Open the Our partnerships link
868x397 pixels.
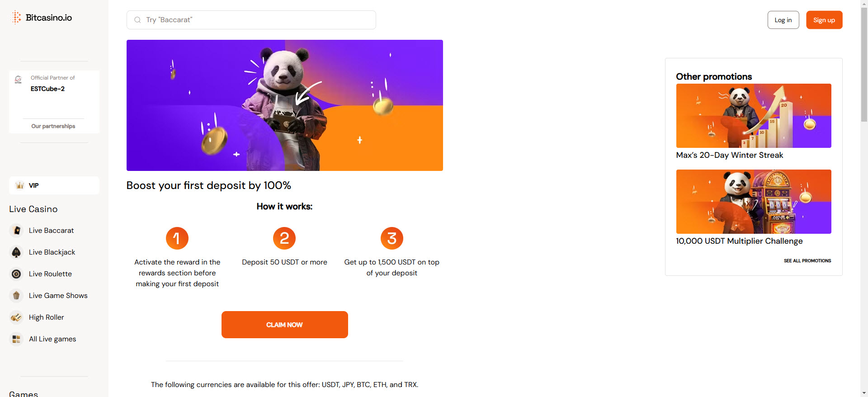point(53,126)
